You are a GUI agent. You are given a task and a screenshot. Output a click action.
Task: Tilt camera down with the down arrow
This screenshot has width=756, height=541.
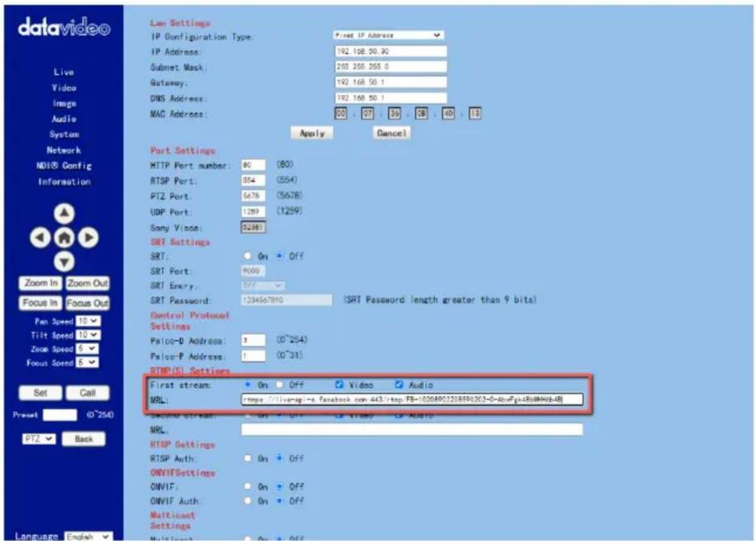64,262
